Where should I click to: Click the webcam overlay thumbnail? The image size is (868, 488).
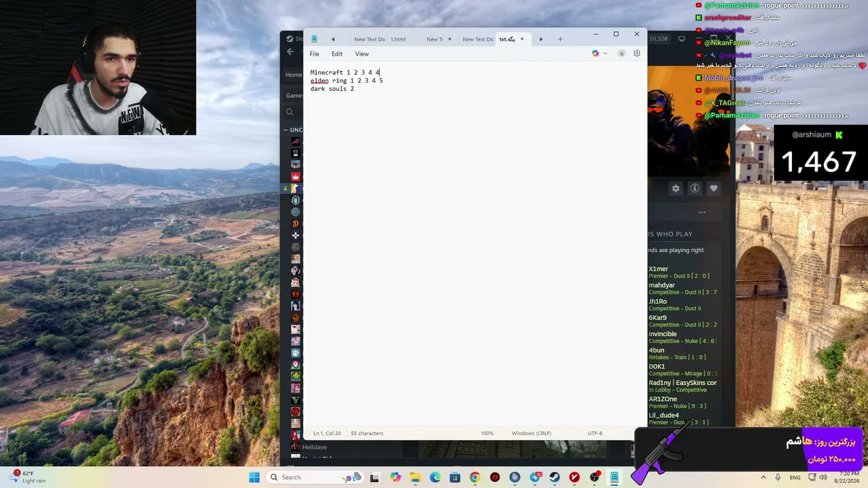tap(98, 68)
